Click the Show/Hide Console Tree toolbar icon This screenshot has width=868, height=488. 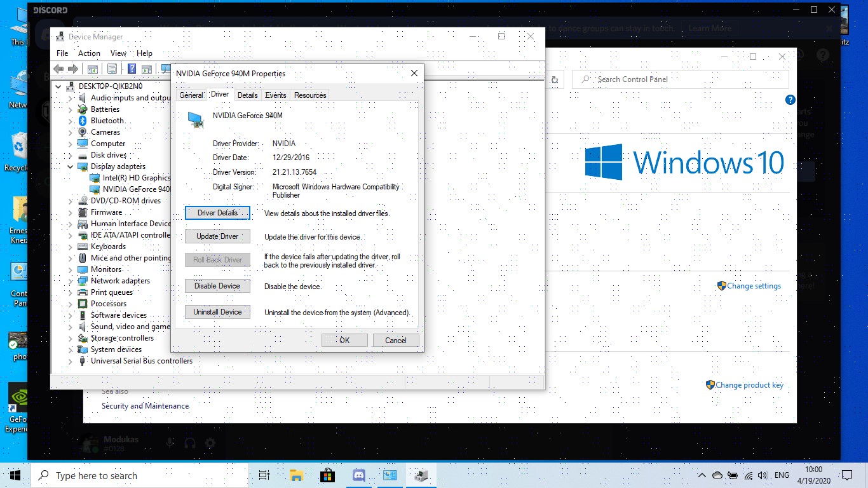pos(93,69)
